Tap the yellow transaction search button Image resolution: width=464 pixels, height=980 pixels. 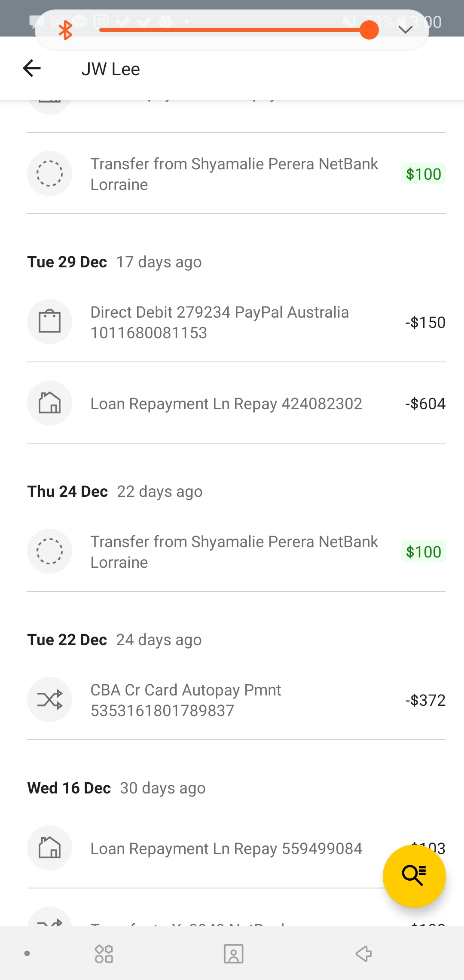(x=414, y=876)
